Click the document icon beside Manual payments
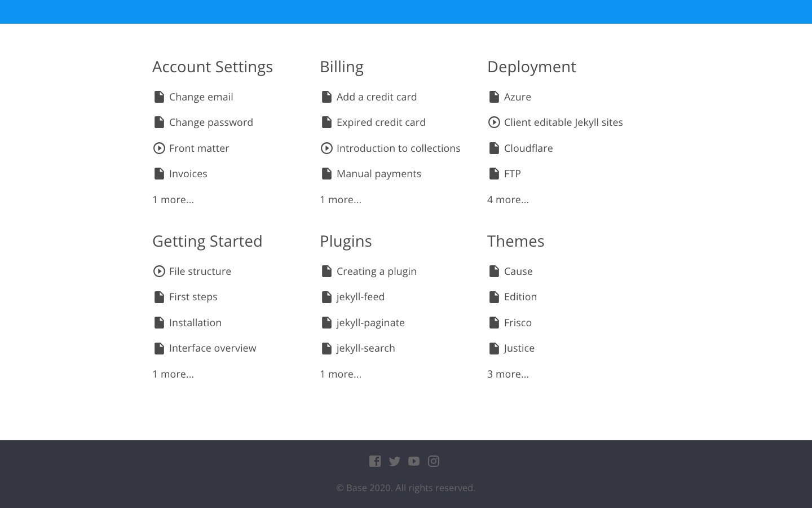Screen dimensions: 812x508 326,174
